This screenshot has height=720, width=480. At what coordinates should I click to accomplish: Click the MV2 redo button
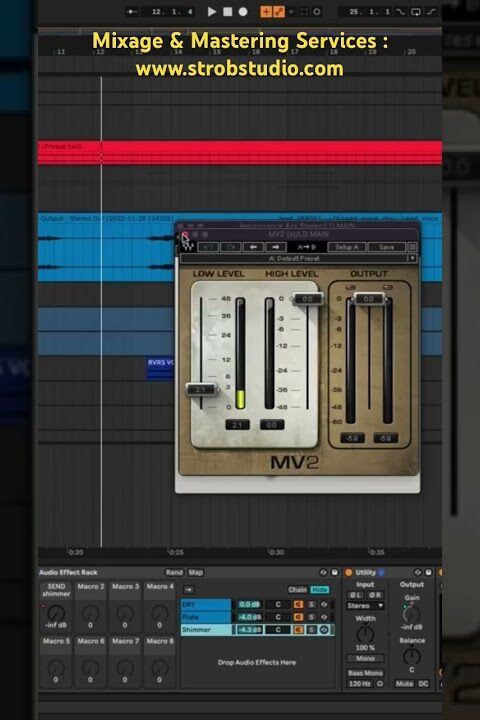(231, 247)
